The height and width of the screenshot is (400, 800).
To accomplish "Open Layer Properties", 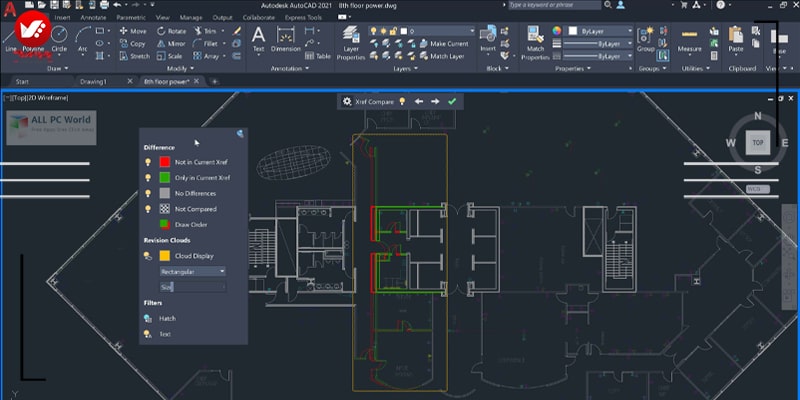I will 351,43.
